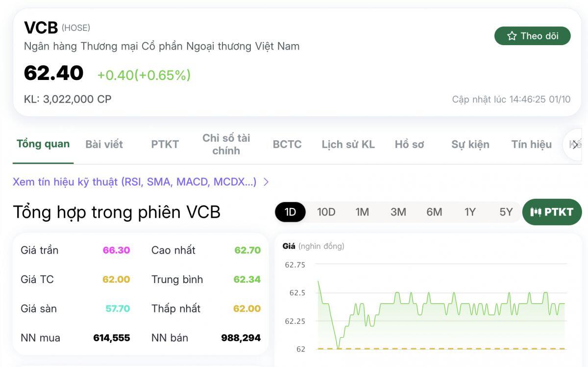Open Lịch sử KL tab

pyautogui.click(x=348, y=144)
